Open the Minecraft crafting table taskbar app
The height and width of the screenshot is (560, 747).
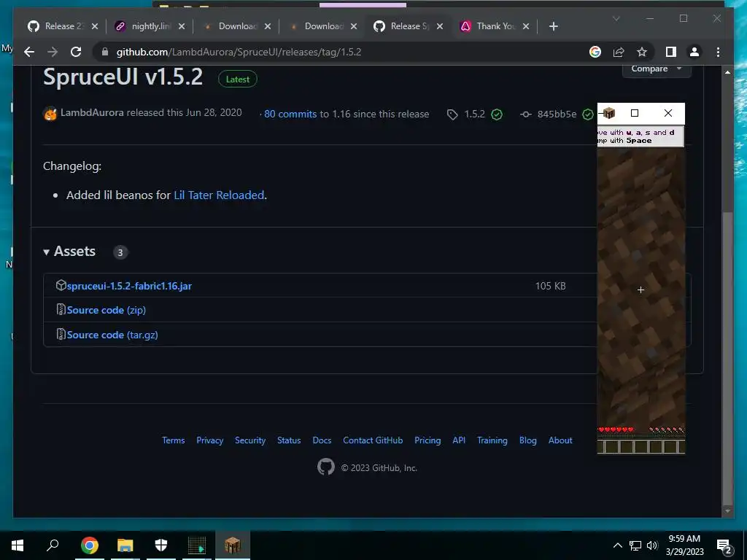pos(233,545)
